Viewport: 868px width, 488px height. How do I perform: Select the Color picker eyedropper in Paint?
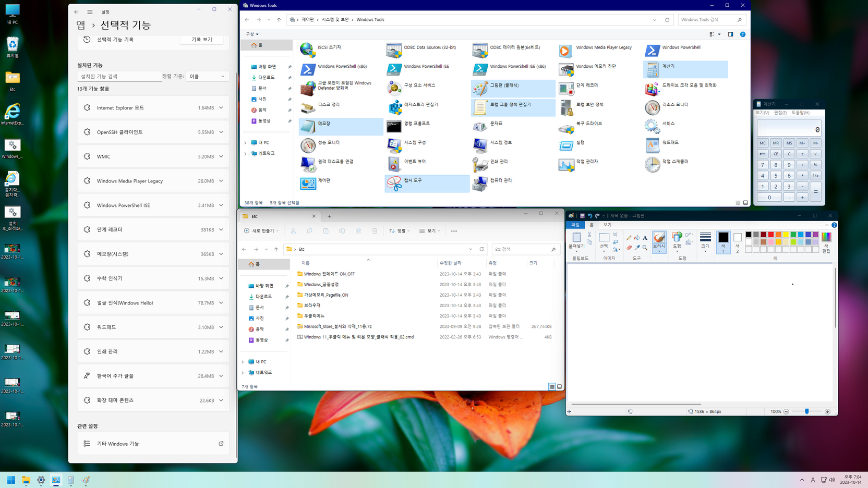click(637, 248)
